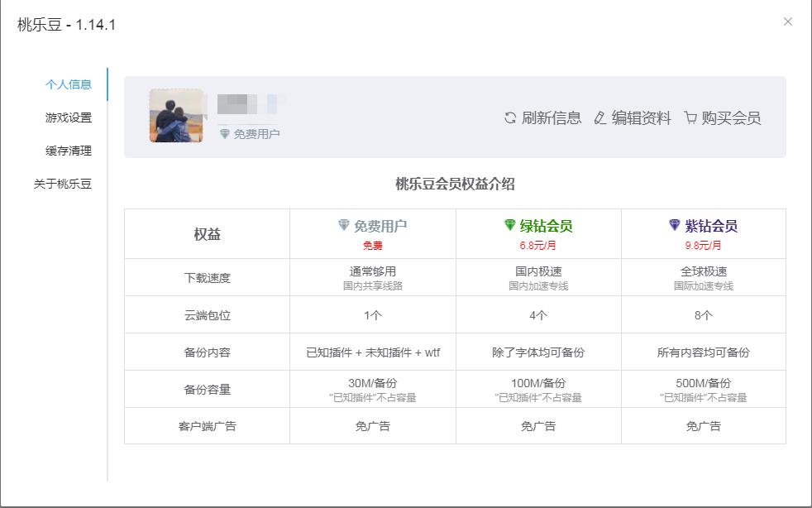Click 通常够用 cell
The image size is (812, 508).
click(373, 271)
